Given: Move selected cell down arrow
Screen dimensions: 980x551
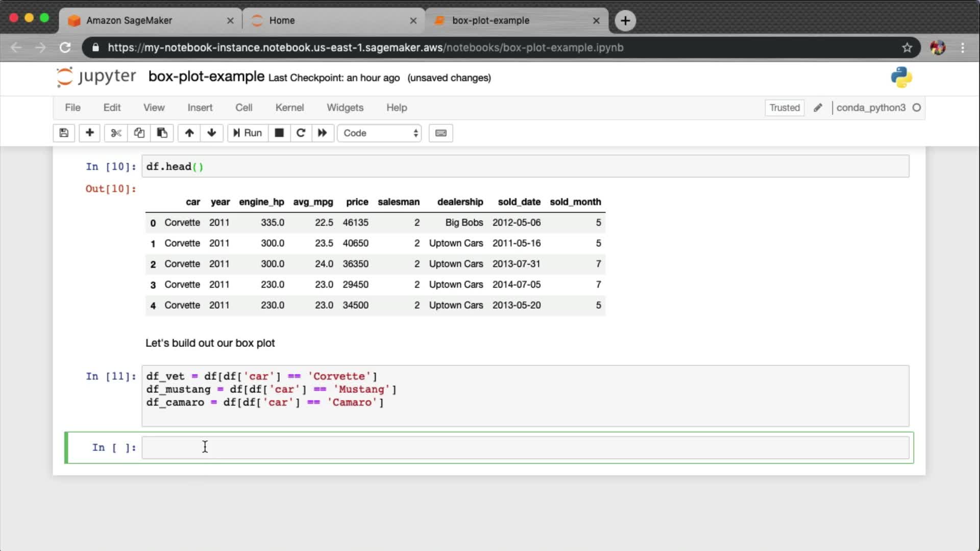Looking at the screenshot, I should [212, 133].
